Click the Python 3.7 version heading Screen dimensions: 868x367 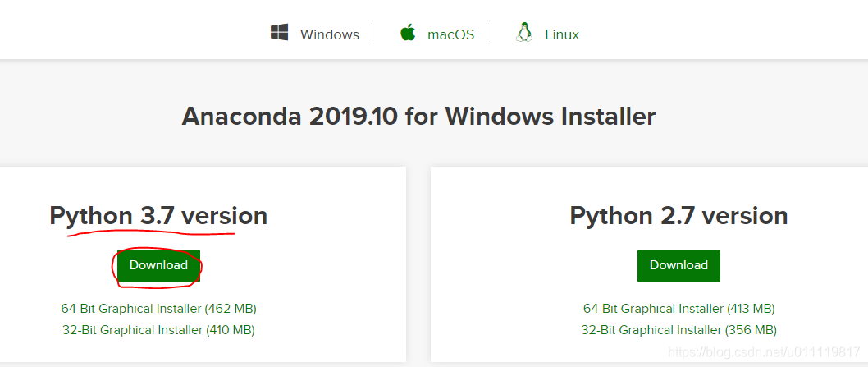pos(158,216)
